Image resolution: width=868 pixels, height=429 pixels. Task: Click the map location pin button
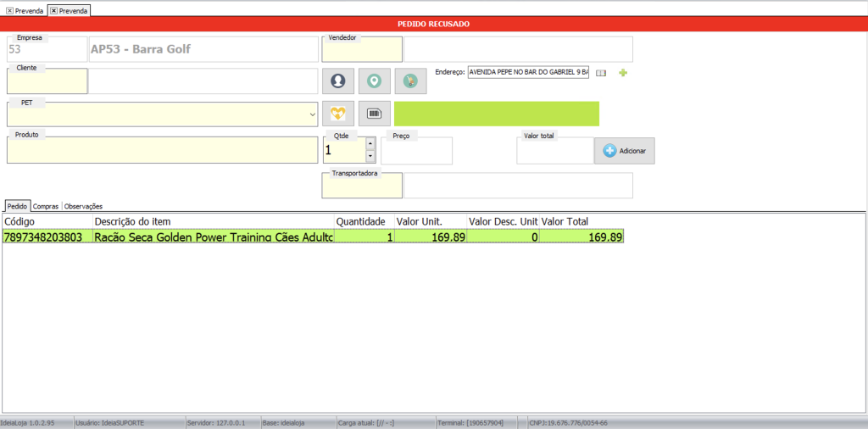pyautogui.click(x=374, y=81)
